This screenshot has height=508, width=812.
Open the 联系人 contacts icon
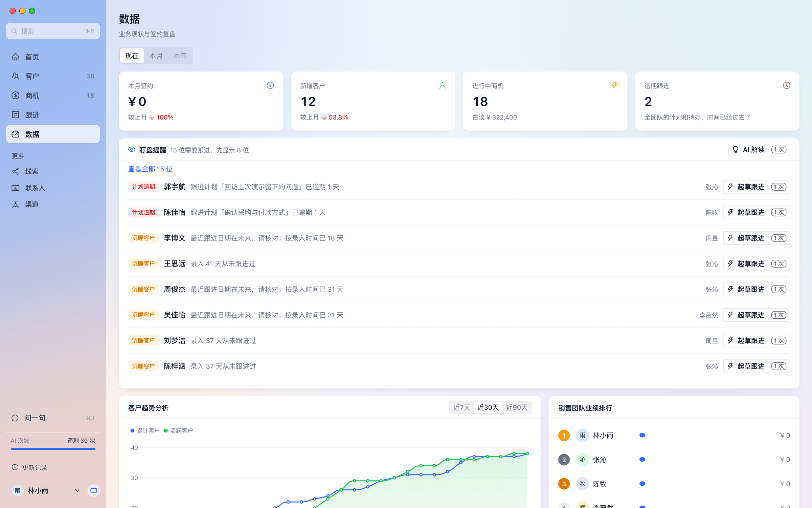[16, 188]
